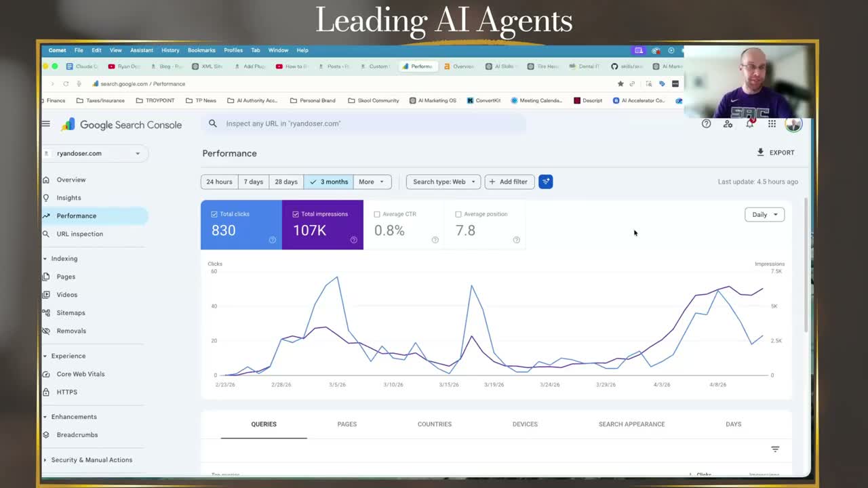Image resolution: width=868 pixels, height=488 pixels.
Task: Open the Google apps grid
Action: 772,124
